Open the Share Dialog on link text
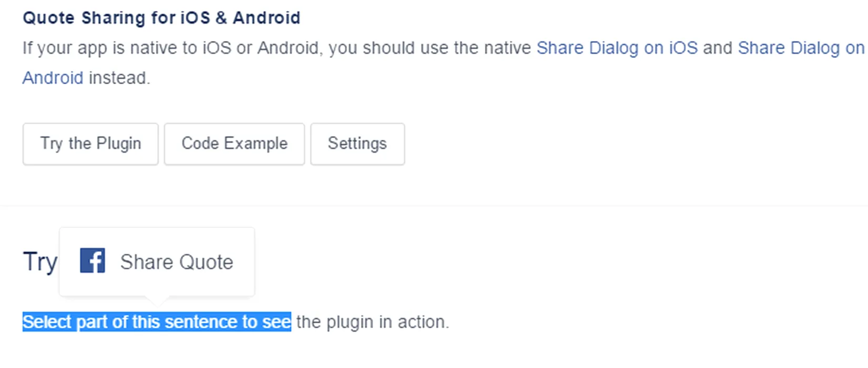 (801, 48)
